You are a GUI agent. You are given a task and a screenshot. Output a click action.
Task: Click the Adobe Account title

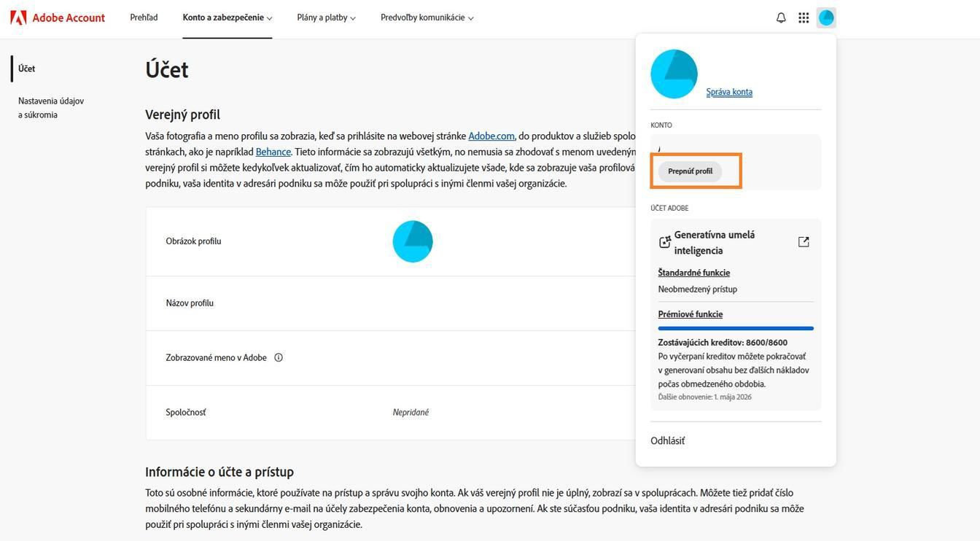pos(69,17)
